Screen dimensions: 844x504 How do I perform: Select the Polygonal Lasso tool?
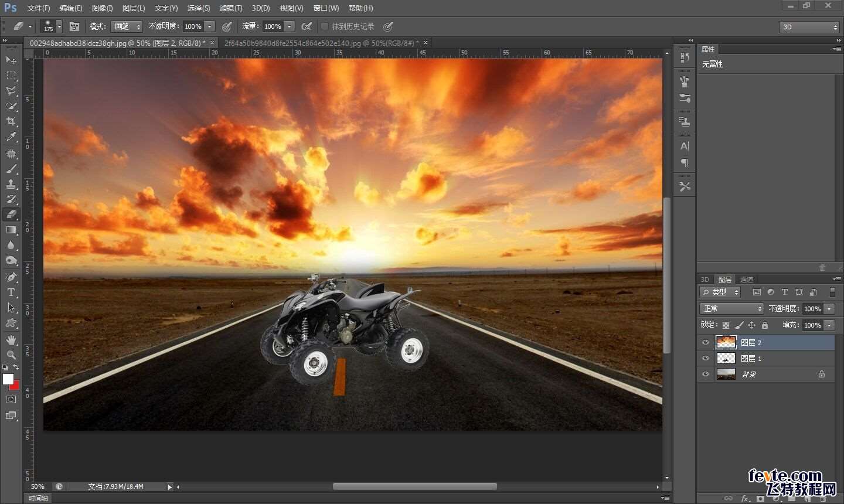tap(11, 91)
